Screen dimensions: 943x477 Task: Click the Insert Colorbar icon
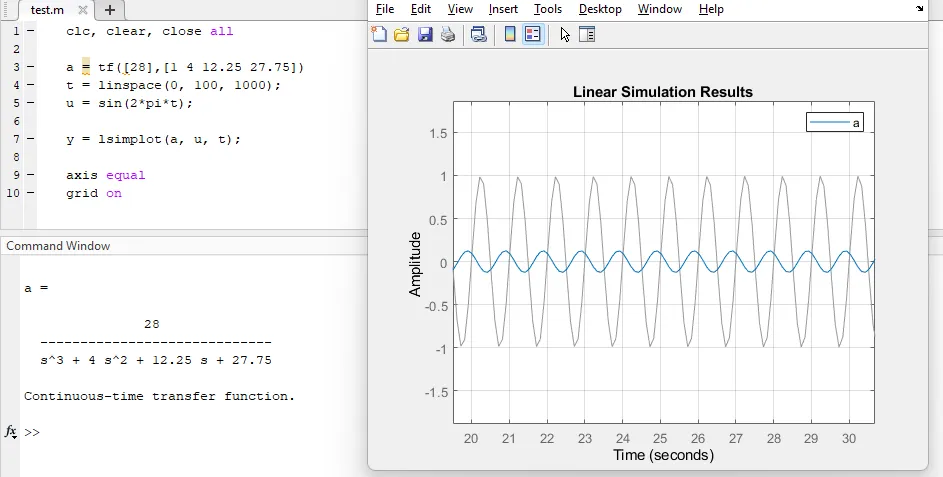coord(510,35)
